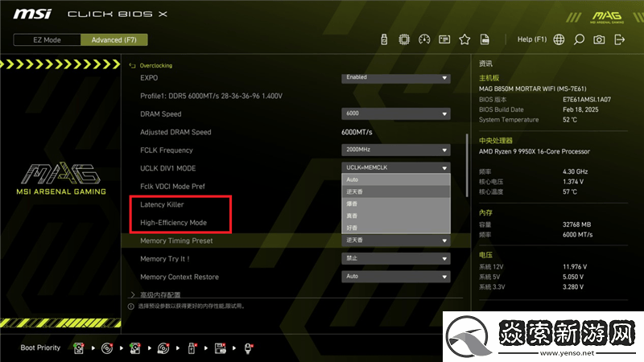Open the EXPO Enabled dropdown

coord(395,77)
